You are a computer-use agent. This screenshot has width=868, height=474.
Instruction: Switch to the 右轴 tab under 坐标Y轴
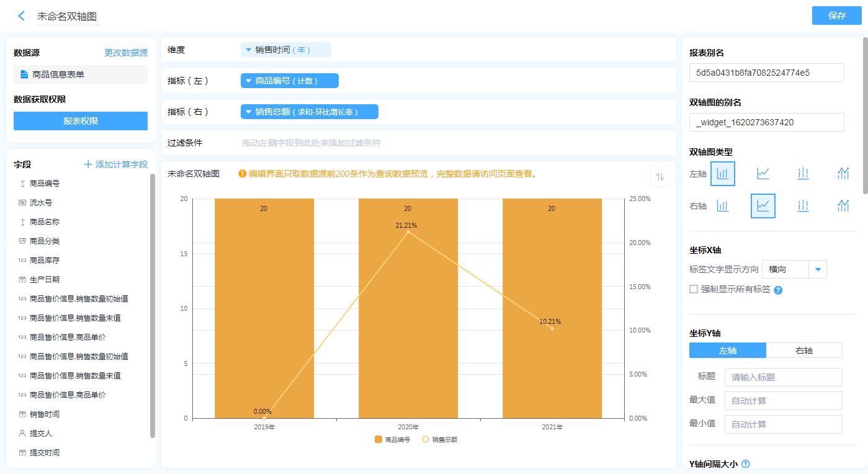pos(804,351)
